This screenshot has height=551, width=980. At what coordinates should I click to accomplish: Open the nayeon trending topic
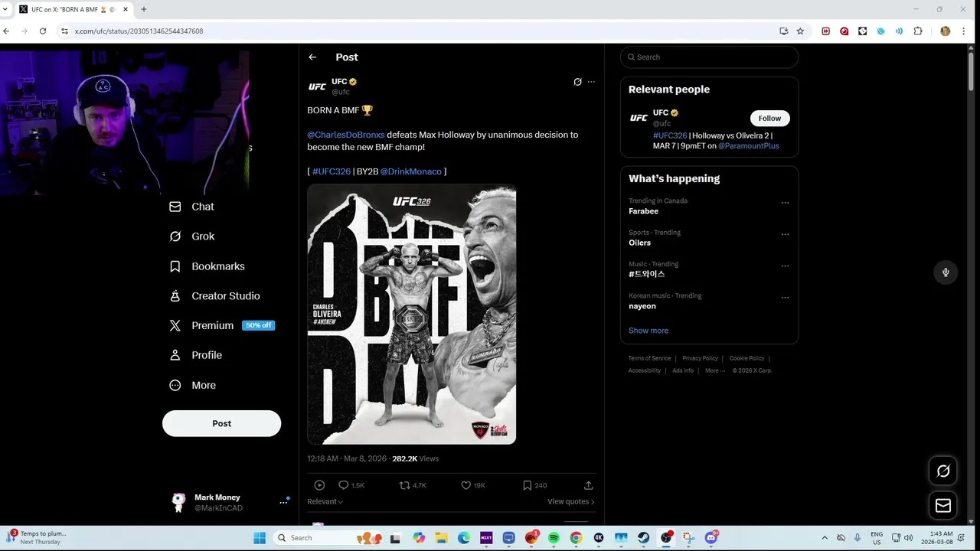(642, 306)
